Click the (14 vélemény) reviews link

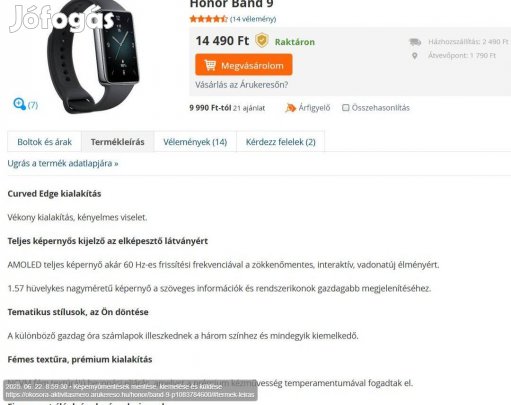(253, 19)
